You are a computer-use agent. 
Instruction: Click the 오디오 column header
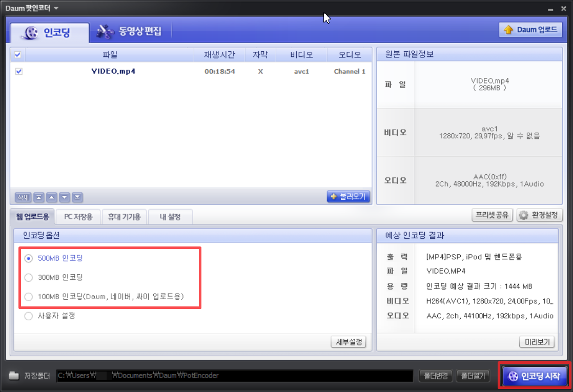click(x=350, y=55)
